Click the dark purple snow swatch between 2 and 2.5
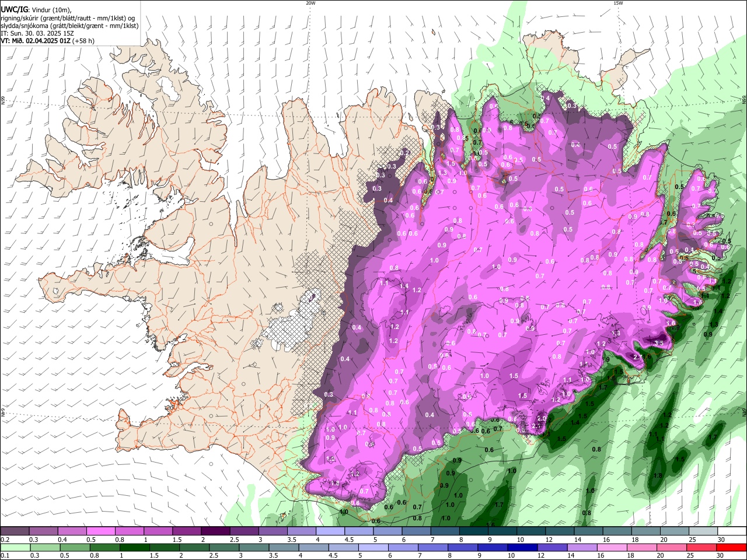The width and height of the screenshot is (747, 560). 215,531
